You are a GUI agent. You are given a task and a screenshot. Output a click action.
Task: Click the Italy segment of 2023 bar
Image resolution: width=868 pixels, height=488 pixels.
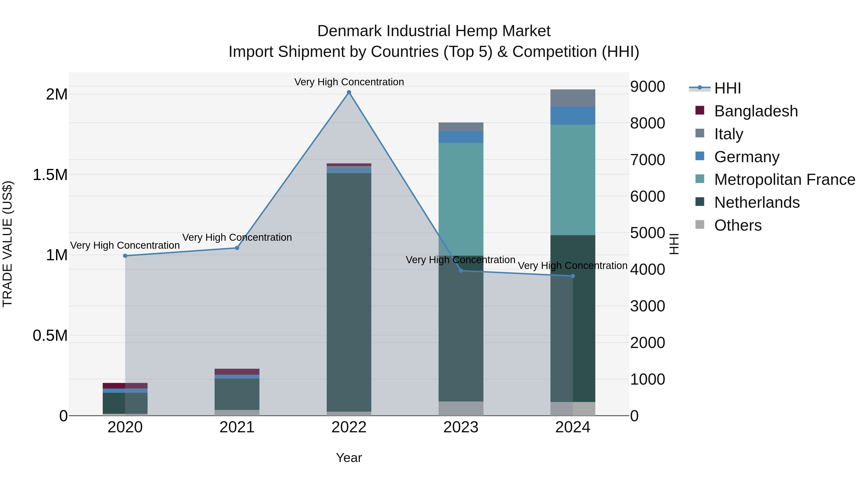tap(461, 127)
